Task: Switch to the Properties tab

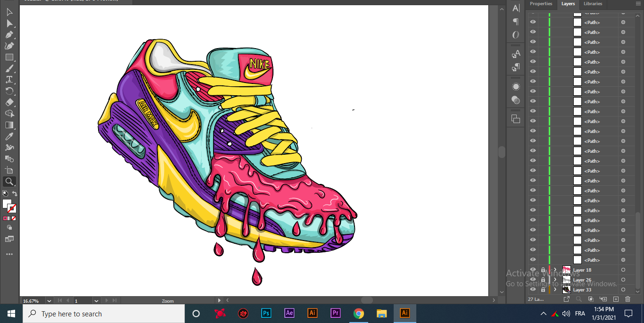Action: tap(541, 4)
